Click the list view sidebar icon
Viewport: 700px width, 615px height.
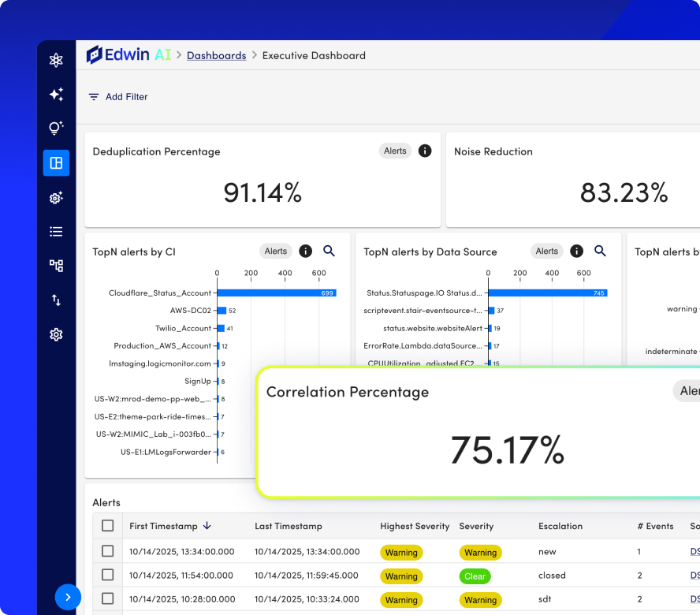(56, 231)
